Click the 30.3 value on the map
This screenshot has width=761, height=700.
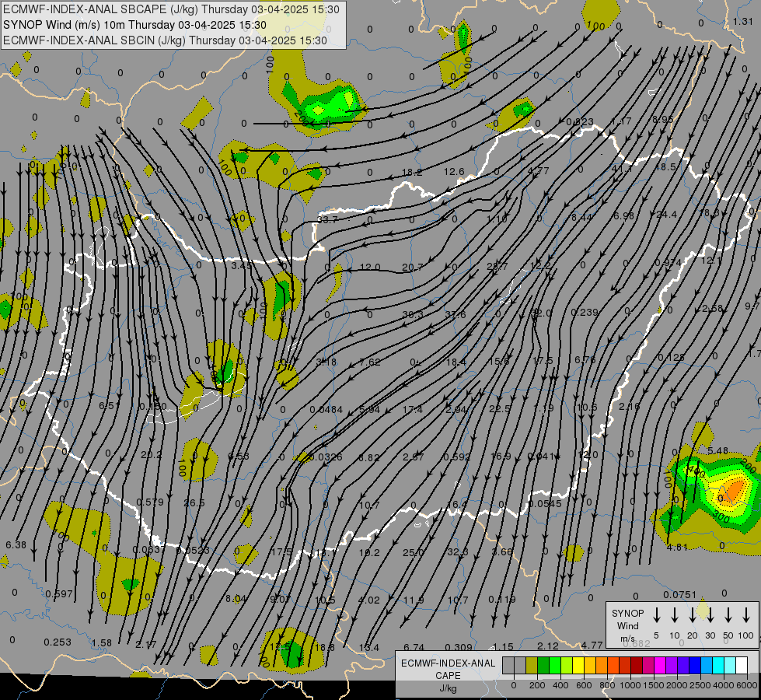pyautogui.click(x=413, y=315)
